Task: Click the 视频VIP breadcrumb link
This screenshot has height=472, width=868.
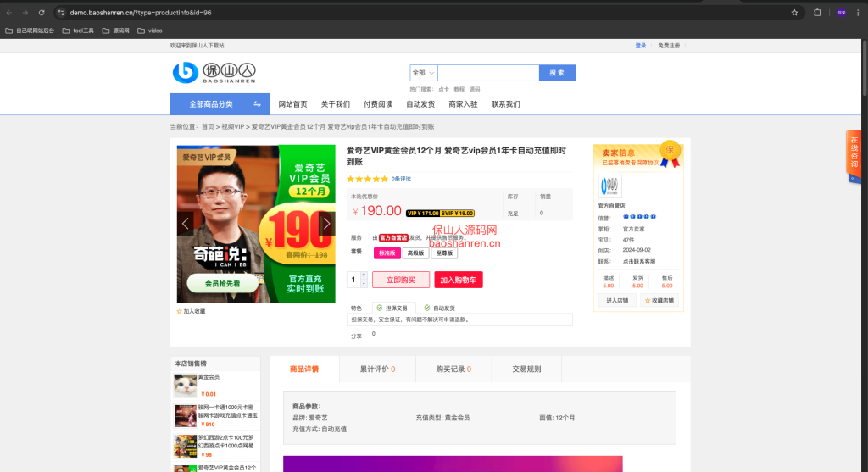Action: click(x=233, y=127)
